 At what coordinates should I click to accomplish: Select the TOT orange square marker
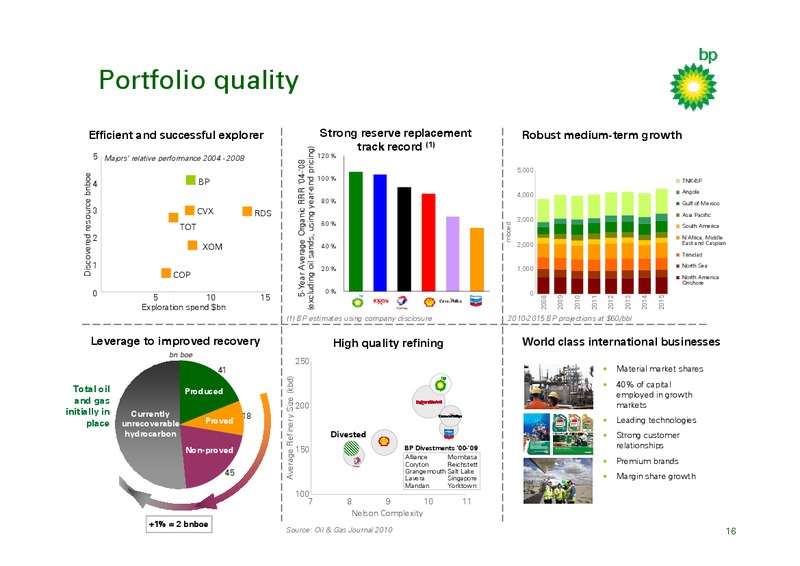(173, 217)
